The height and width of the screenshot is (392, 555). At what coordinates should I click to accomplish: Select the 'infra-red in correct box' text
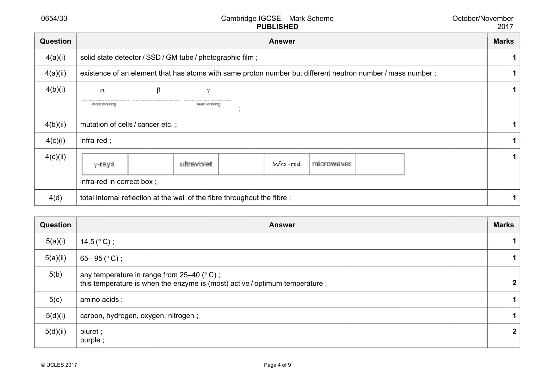(118, 182)
